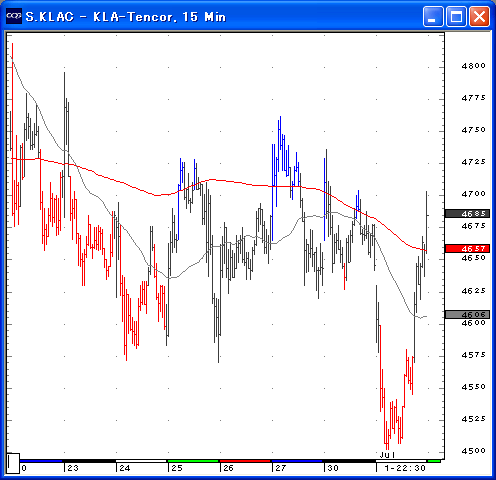Viewport: 496px width, 480px height.
Task: Click the Jul month marker
Action: point(387,455)
